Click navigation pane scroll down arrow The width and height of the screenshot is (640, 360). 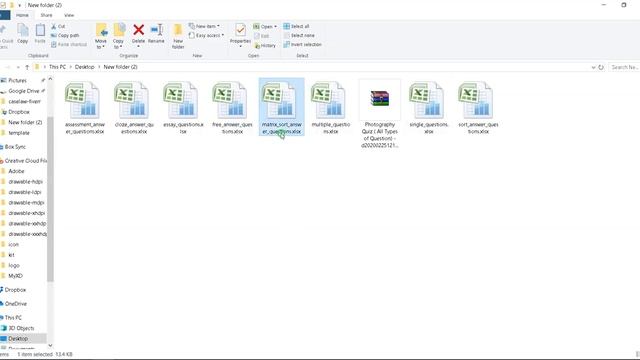click(x=50, y=345)
